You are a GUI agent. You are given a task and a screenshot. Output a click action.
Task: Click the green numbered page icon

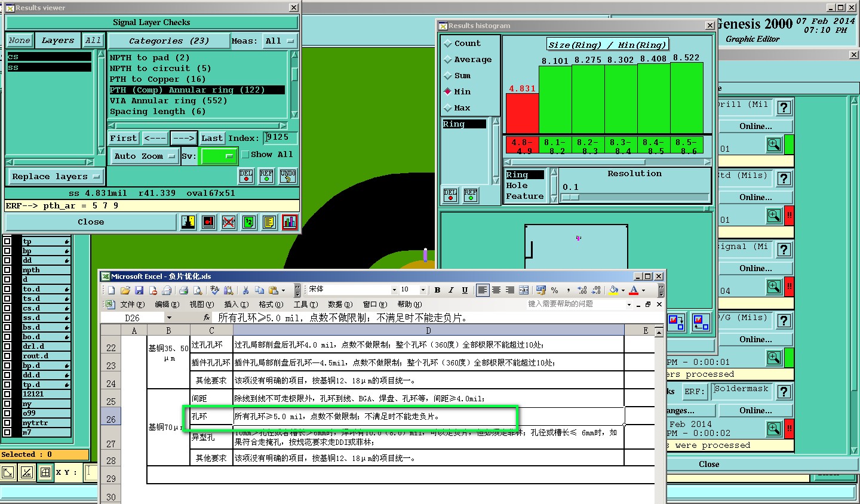[x=249, y=222]
